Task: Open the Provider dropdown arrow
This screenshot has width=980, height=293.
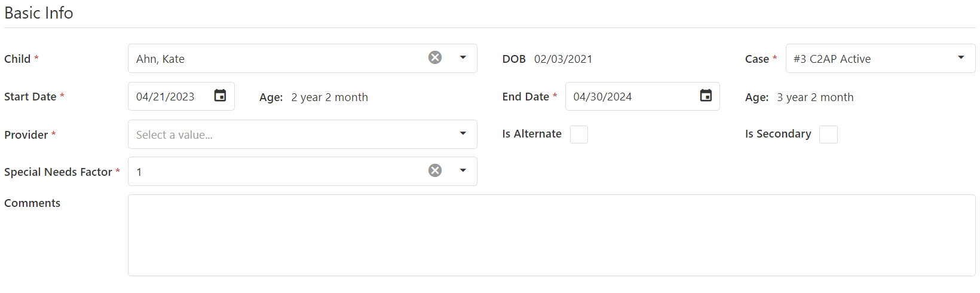Action: [463, 133]
